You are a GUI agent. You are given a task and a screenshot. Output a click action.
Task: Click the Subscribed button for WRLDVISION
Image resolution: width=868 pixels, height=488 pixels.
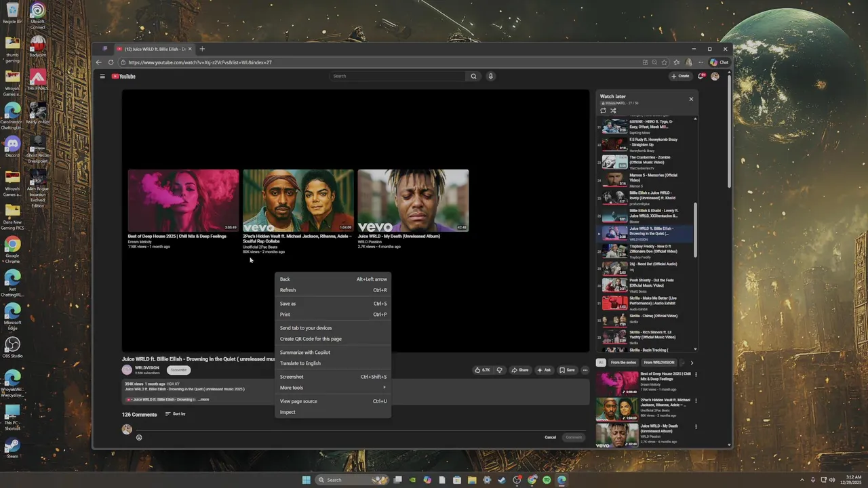[179, 370]
